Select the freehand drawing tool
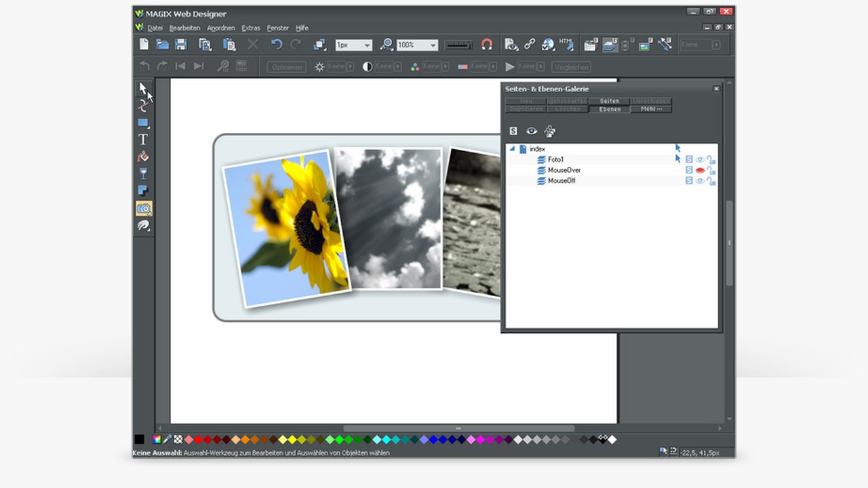This screenshot has width=868, height=488. pyautogui.click(x=143, y=106)
